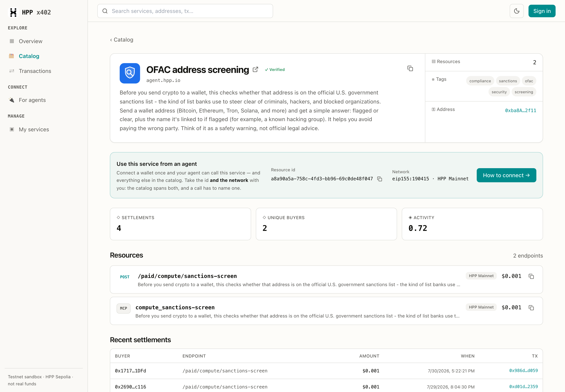
Task: Click the How to connect button
Action: [507, 175]
